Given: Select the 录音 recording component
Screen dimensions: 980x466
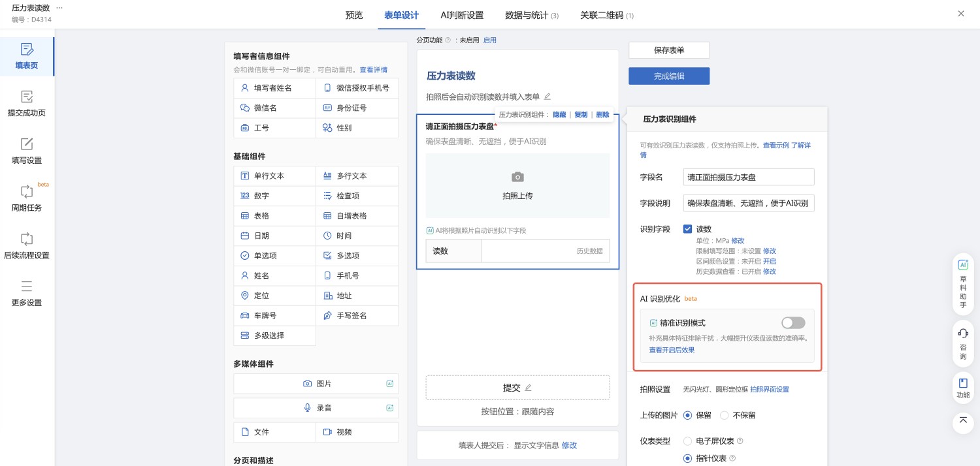Looking at the screenshot, I should 316,408.
